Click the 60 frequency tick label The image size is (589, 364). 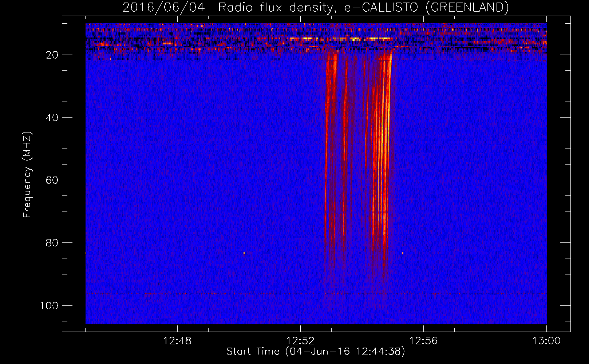tap(52, 180)
